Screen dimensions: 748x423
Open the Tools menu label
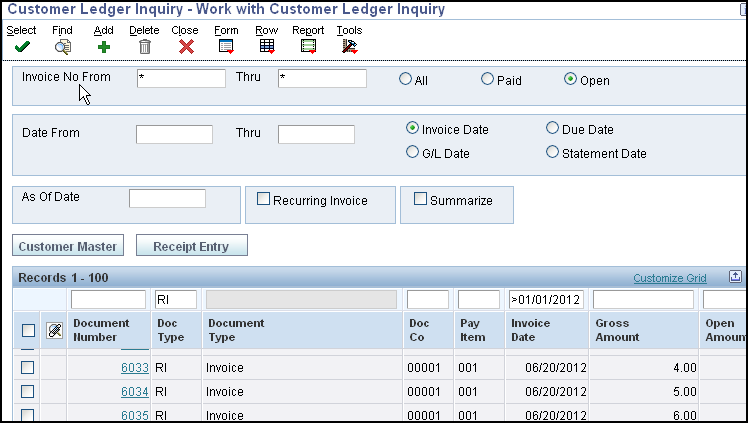tap(349, 30)
